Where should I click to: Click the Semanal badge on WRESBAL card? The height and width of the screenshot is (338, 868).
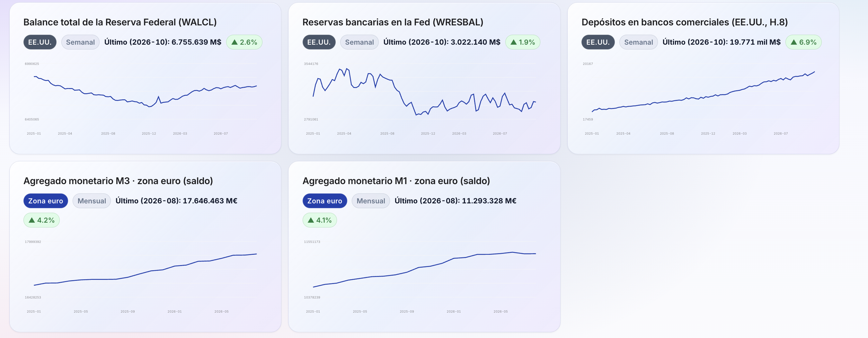359,42
